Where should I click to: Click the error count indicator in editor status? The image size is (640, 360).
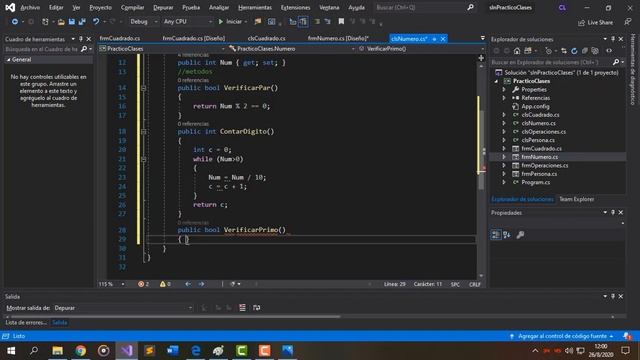[143, 284]
